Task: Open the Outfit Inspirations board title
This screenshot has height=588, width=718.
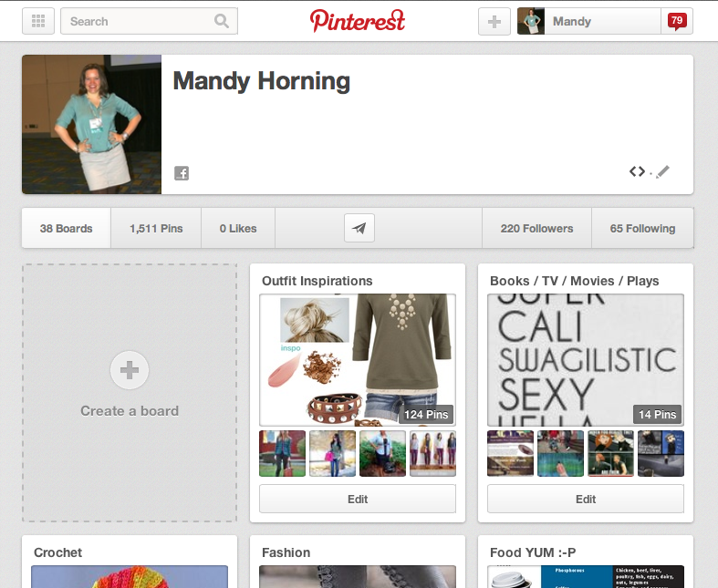Action: click(x=317, y=281)
